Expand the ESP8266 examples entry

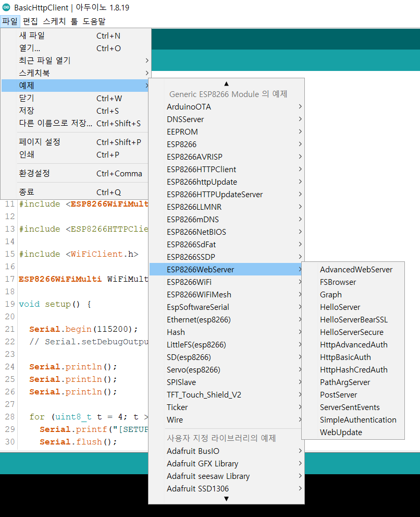tap(226, 145)
